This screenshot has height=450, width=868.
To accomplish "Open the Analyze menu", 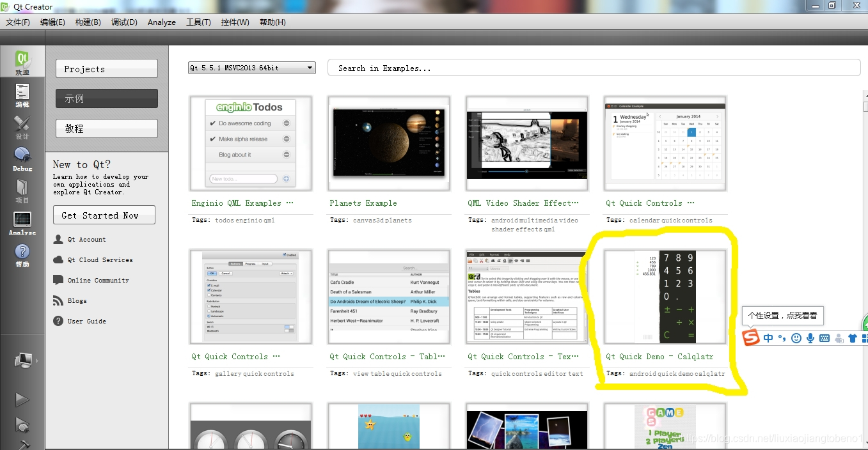I will (162, 22).
